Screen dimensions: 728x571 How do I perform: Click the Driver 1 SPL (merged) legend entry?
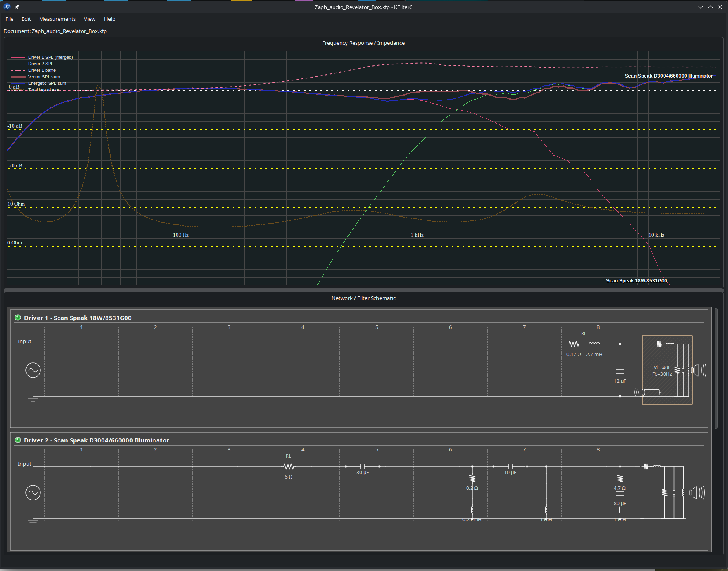[x=42, y=57]
